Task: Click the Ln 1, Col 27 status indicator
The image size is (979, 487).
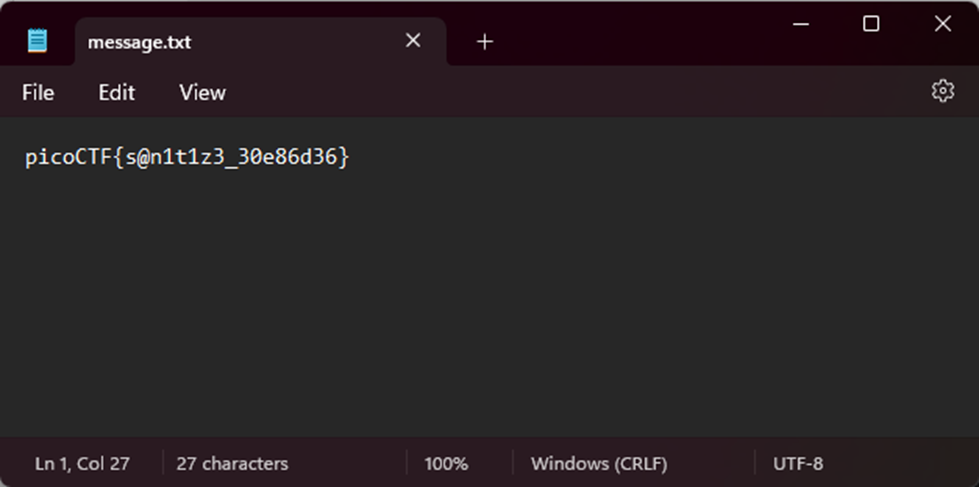Action: [82, 464]
